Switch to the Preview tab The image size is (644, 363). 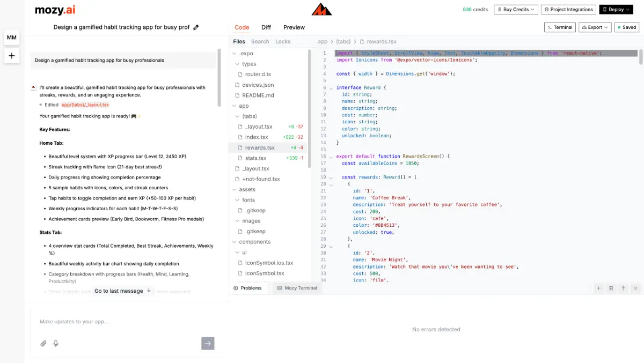pos(294,27)
